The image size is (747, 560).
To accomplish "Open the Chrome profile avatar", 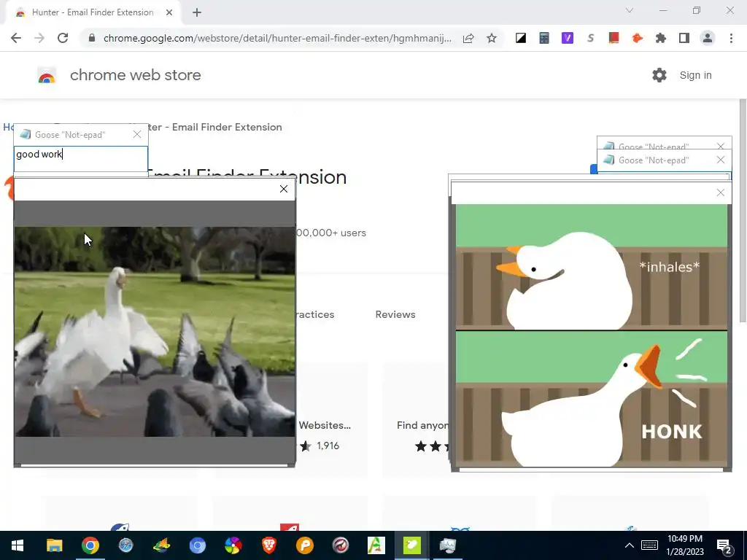I will coord(708,38).
